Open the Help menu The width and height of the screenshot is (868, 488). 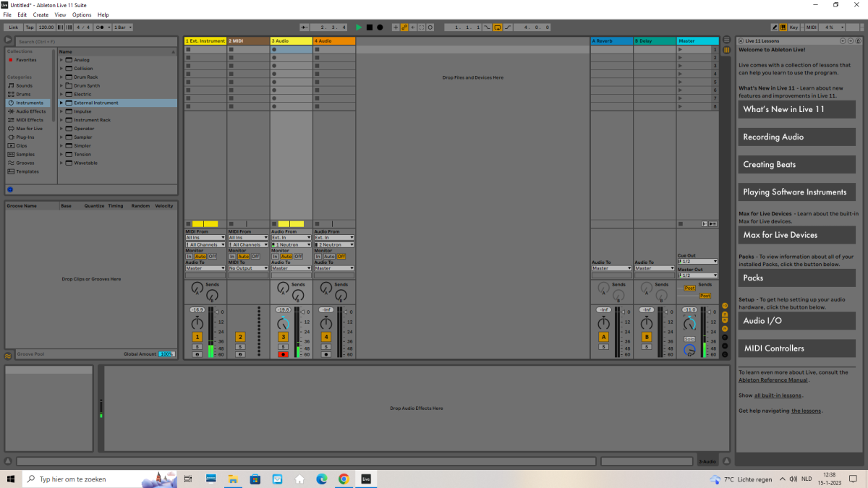103,14
